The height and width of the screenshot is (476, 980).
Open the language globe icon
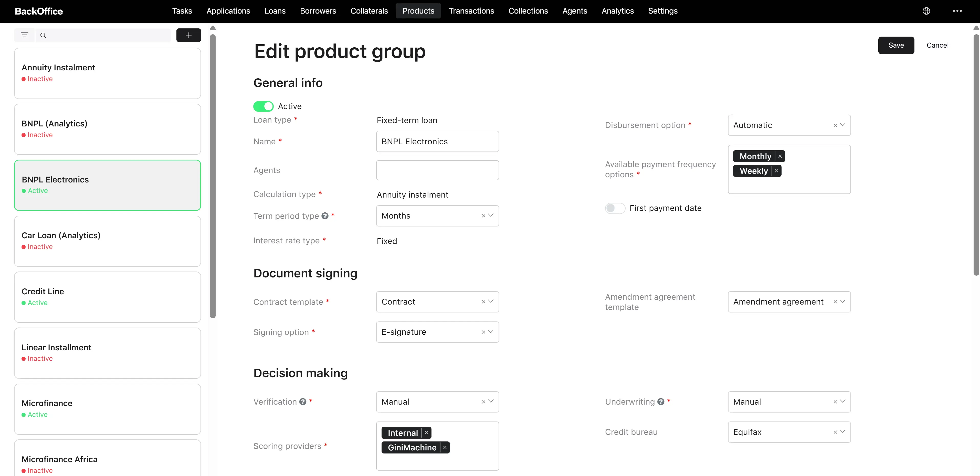click(926, 11)
